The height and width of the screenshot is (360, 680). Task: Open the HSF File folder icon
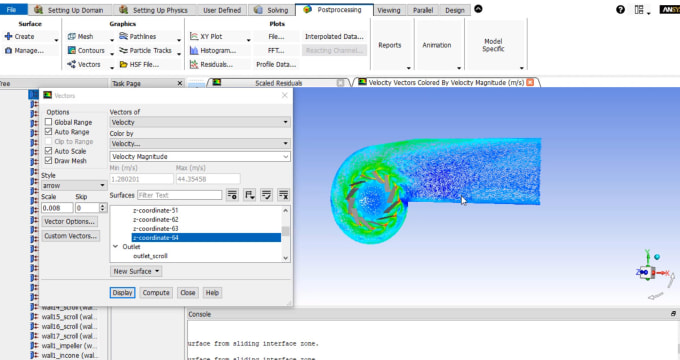123,65
